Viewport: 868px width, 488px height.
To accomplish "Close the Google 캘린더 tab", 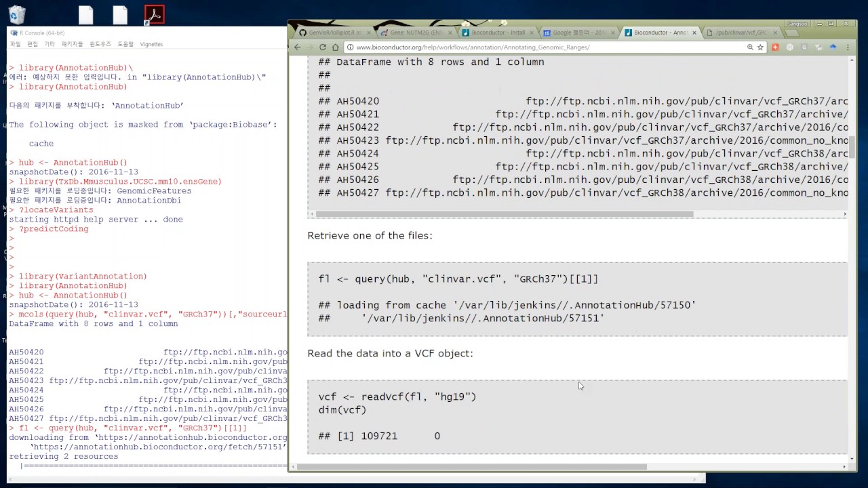I will click(614, 32).
